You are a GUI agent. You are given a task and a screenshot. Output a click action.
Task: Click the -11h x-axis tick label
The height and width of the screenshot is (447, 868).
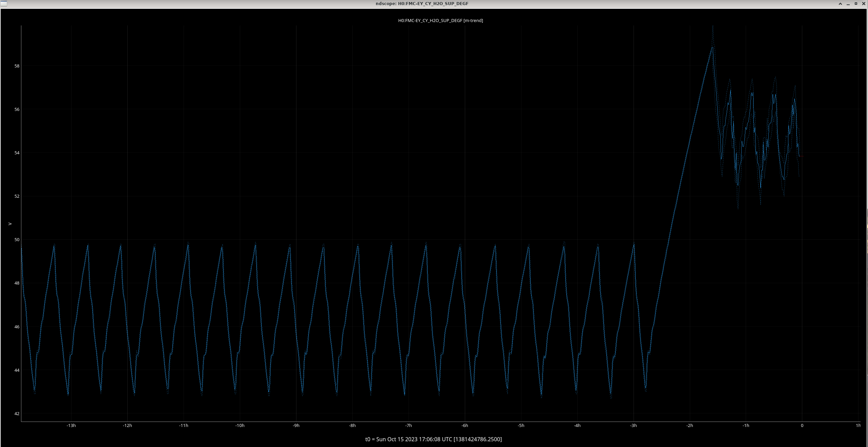tap(184, 426)
